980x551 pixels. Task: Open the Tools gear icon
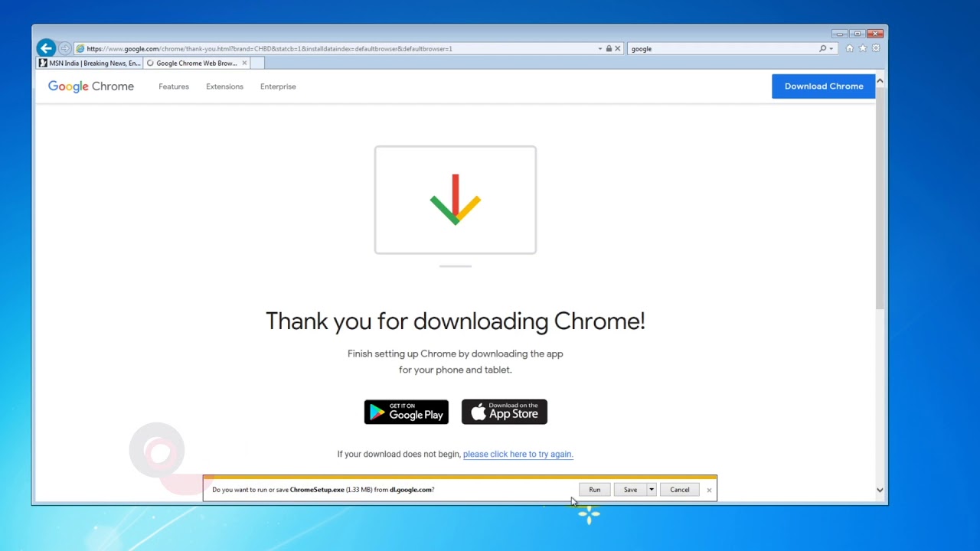(876, 48)
